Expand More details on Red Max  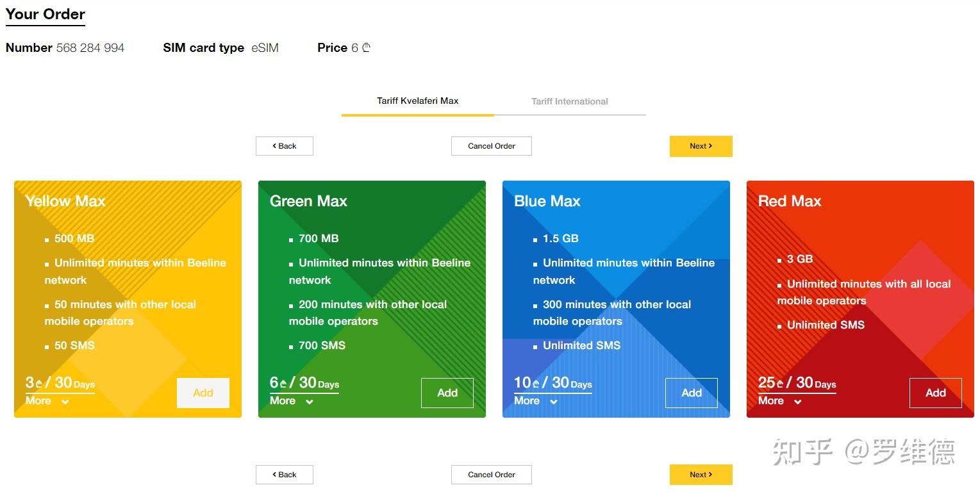[x=779, y=401]
